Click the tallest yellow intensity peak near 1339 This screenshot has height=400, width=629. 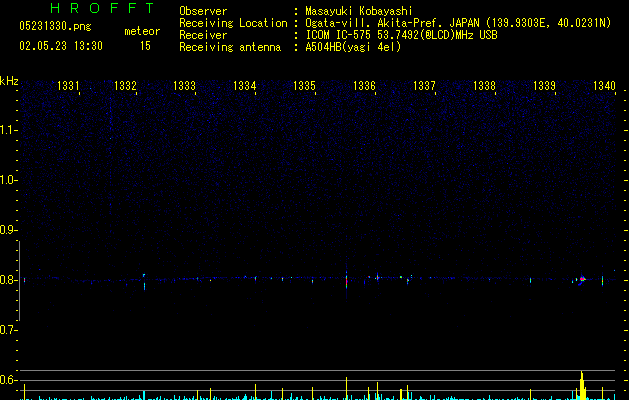click(x=582, y=385)
